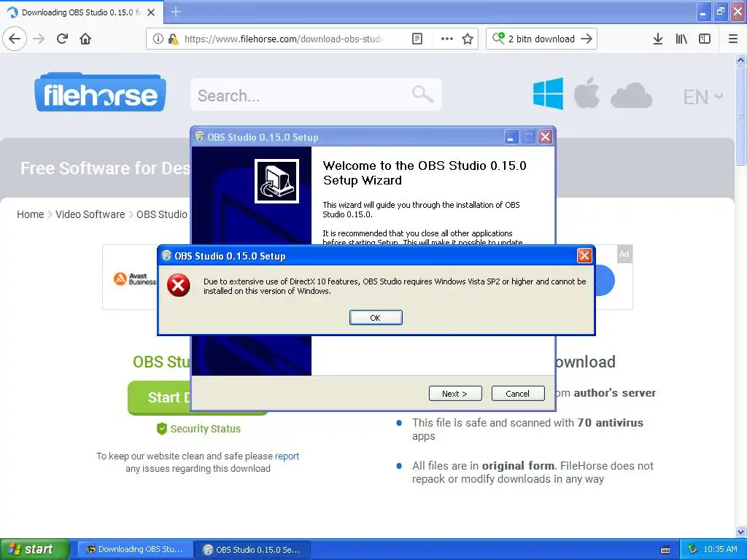
Task: Click the browser forward arrow
Action: [x=39, y=39]
